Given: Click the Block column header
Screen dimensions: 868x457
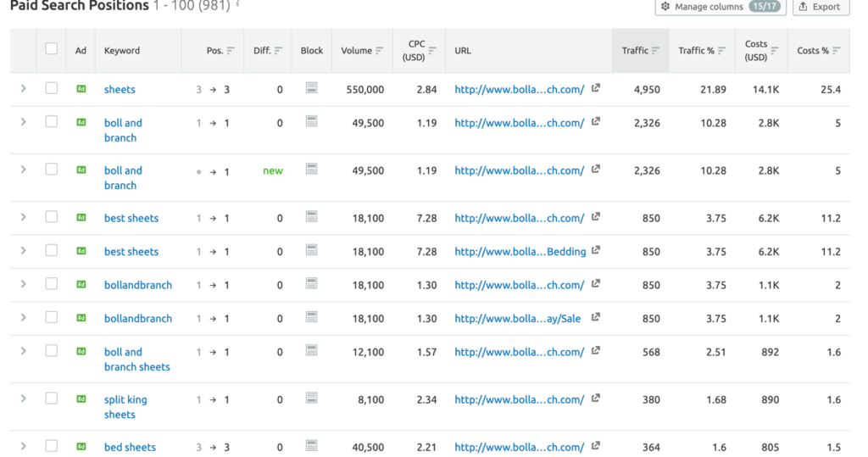Looking at the screenshot, I should pos(312,50).
